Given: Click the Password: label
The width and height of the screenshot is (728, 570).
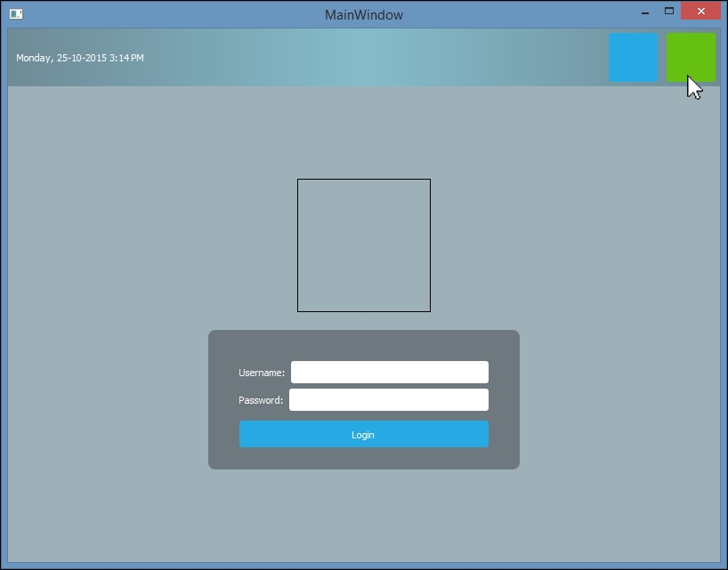Looking at the screenshot, I should click(261, 400).
